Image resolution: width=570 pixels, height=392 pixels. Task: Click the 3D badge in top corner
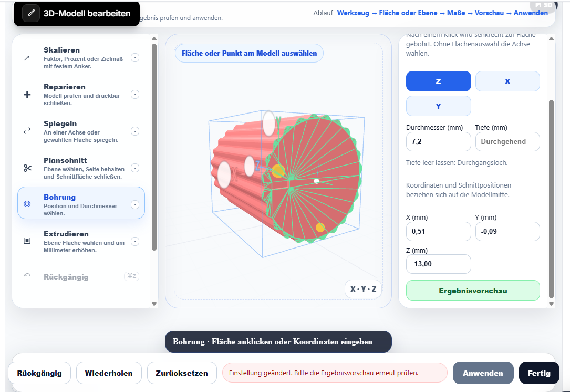point(544,5)
